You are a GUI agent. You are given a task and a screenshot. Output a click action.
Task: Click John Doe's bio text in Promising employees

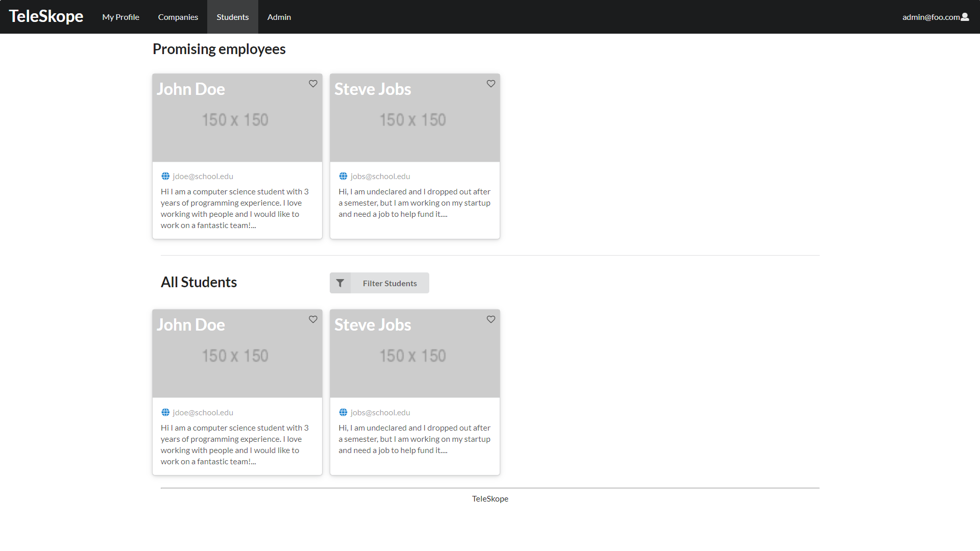click(235, 208)
